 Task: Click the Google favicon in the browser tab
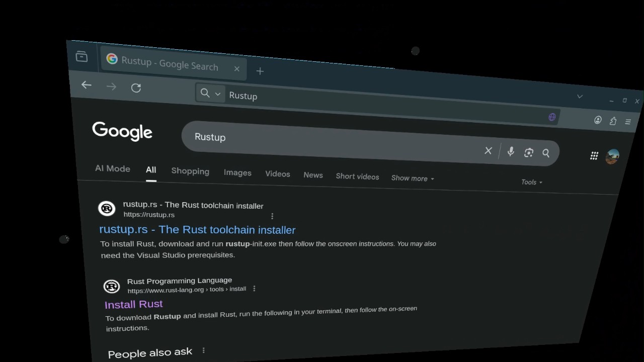(x=112, y=59)
